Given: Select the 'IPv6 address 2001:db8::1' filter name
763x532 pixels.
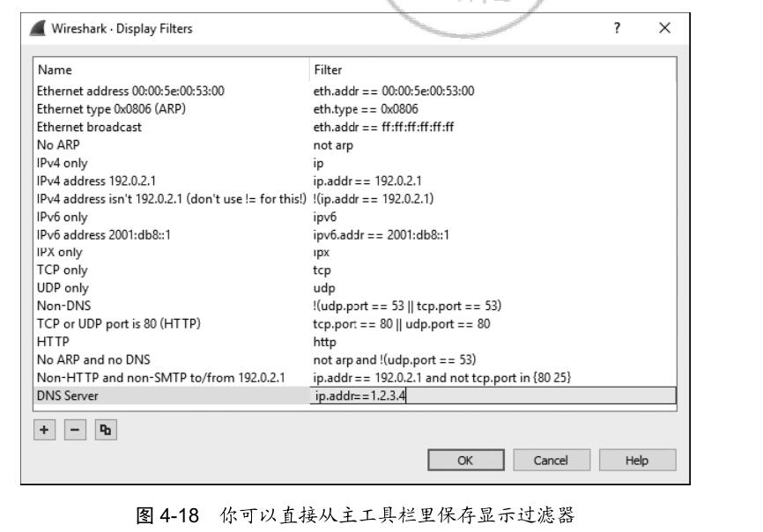Looking at the screenshot, I should coord(104,235).
